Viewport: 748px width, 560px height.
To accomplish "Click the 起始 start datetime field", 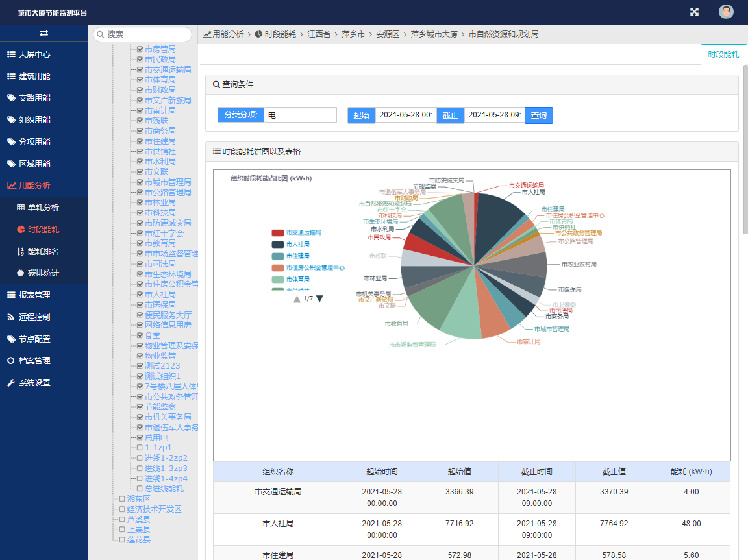I will [x=405, y=115].
